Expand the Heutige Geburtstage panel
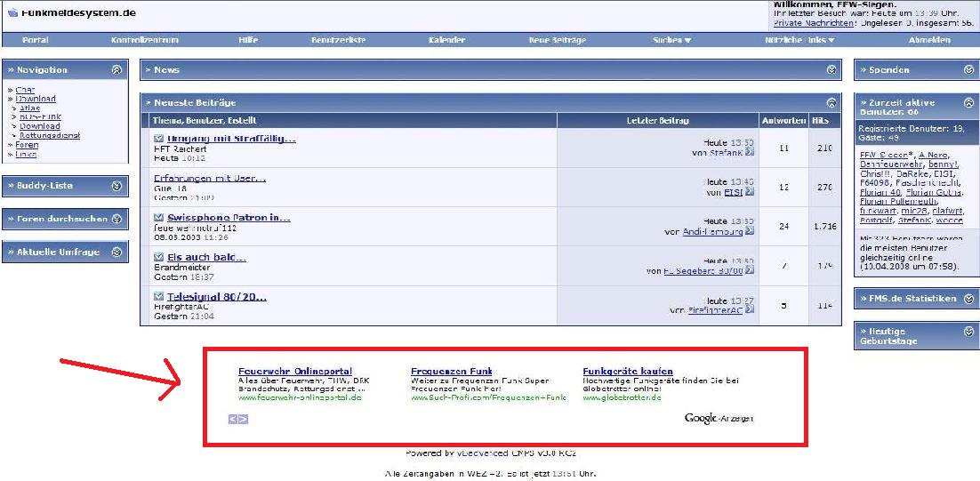The height and width of the screenshot is (481, 980). point(968,332)
